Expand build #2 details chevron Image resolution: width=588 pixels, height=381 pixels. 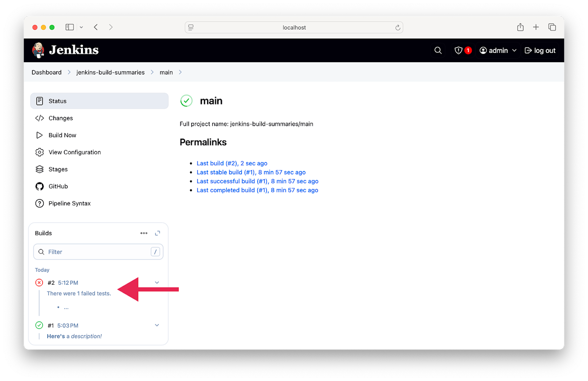pyautogui.click(x=157, y=282)
